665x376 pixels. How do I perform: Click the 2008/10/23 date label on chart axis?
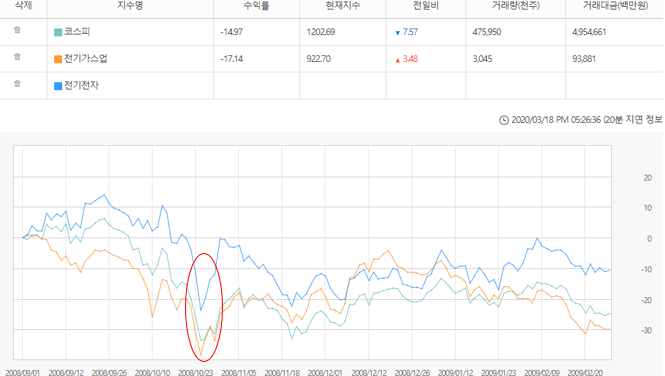point(196,373)
